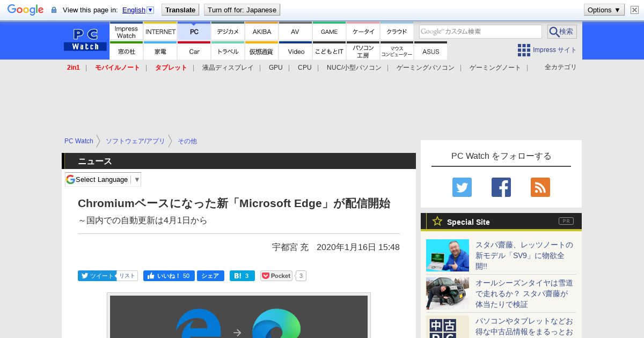This screenshot has height=338, width=644.
Task: Click the Twitter リスト button
Action: [x=127, y=276]
